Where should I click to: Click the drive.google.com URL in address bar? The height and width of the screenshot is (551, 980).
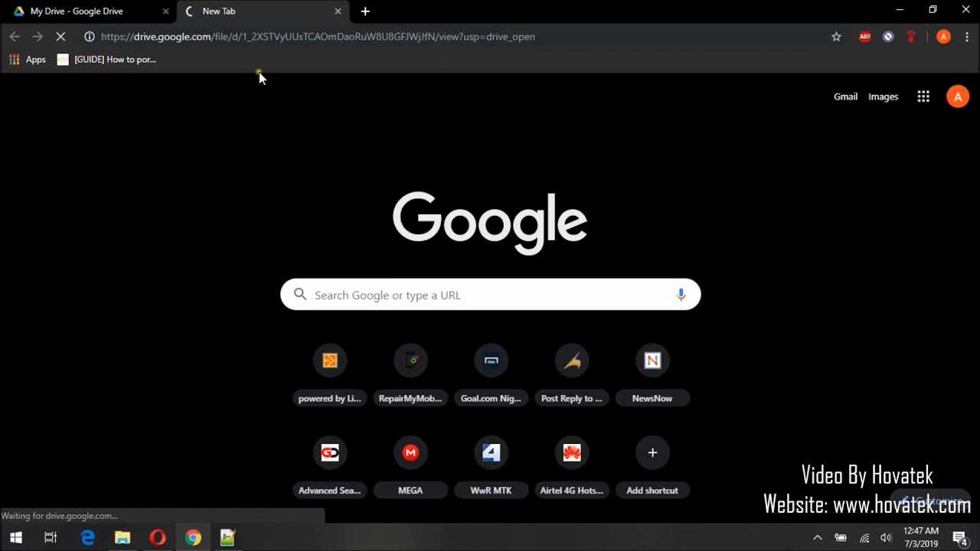coord(318,37)
